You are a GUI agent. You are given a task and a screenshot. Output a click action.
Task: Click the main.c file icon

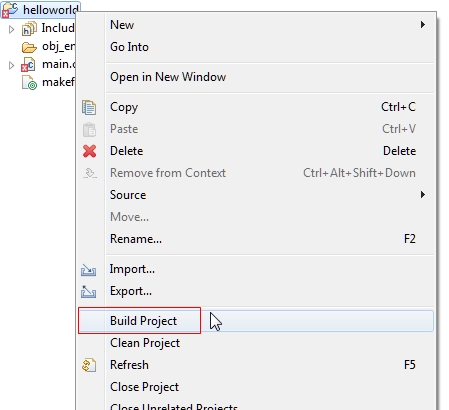point(28,65)
